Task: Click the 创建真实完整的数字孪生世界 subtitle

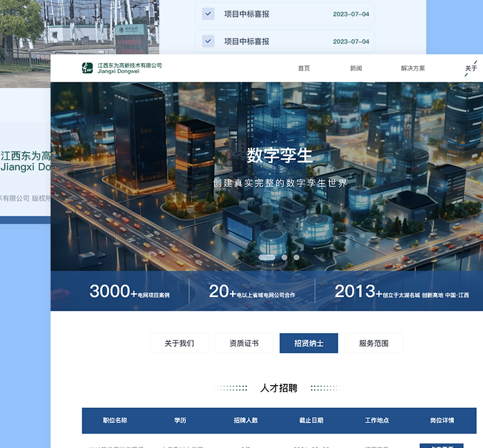Action: tap(280, 183)
